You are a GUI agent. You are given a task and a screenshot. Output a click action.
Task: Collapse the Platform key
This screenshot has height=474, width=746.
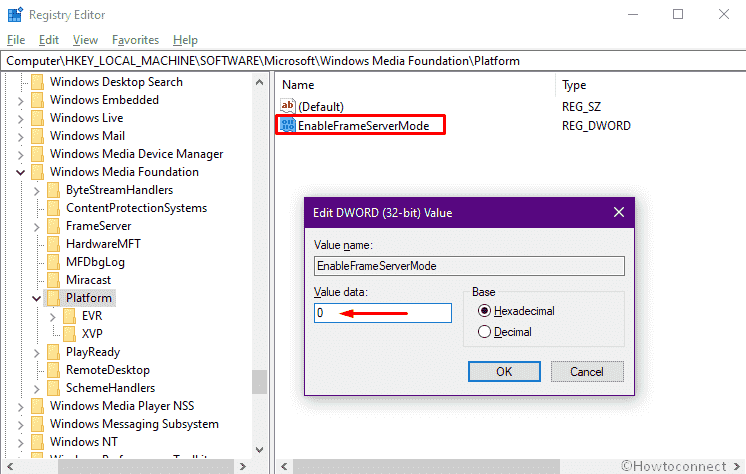(37, 298)
